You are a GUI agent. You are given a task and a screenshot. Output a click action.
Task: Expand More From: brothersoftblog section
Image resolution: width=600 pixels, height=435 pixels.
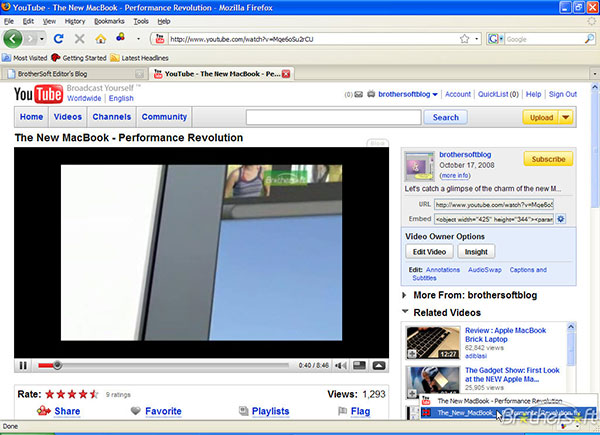click(404, 295)
